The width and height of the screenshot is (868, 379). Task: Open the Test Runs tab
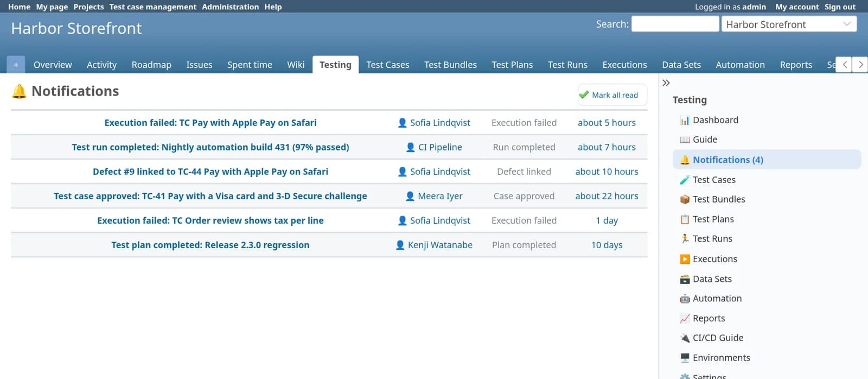(567, 65)
